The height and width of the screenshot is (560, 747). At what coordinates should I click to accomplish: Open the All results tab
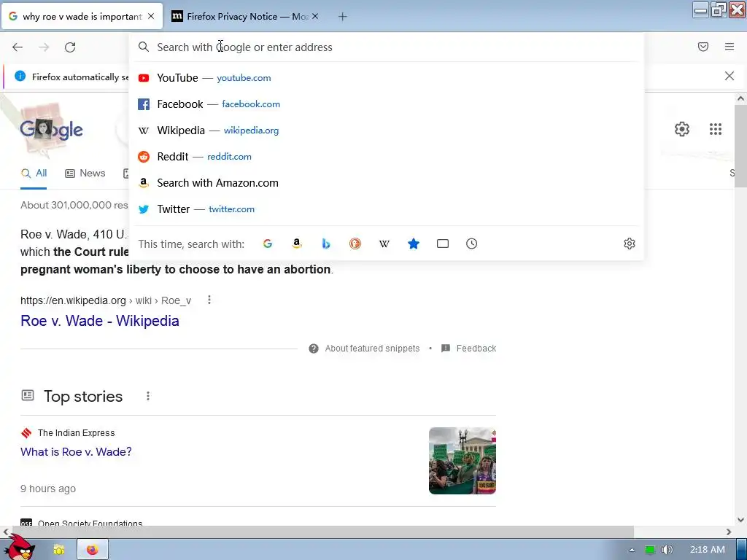click(34, 174)
